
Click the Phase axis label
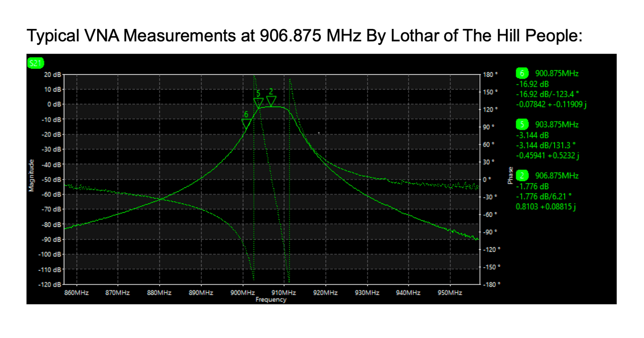coord(510,176)
